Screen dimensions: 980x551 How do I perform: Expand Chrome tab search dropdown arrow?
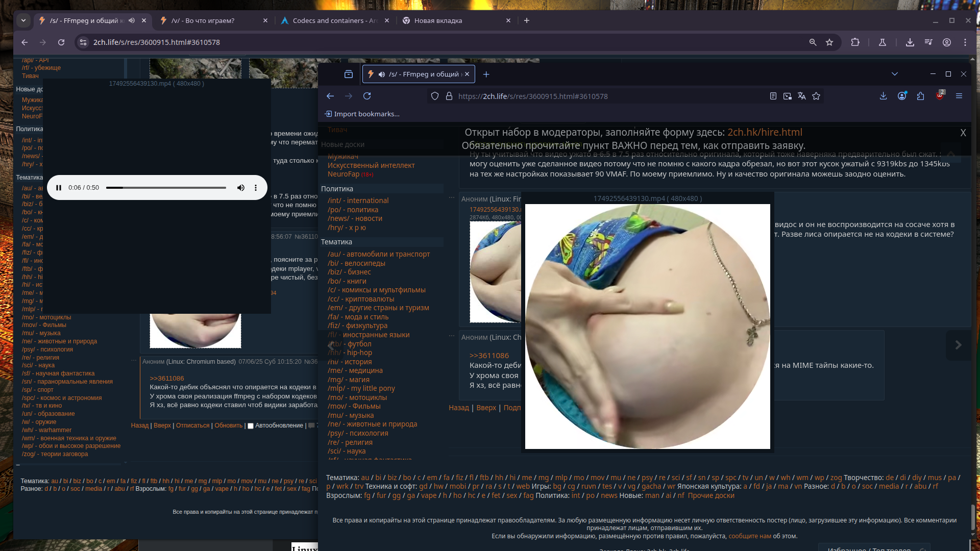point(23,20)
